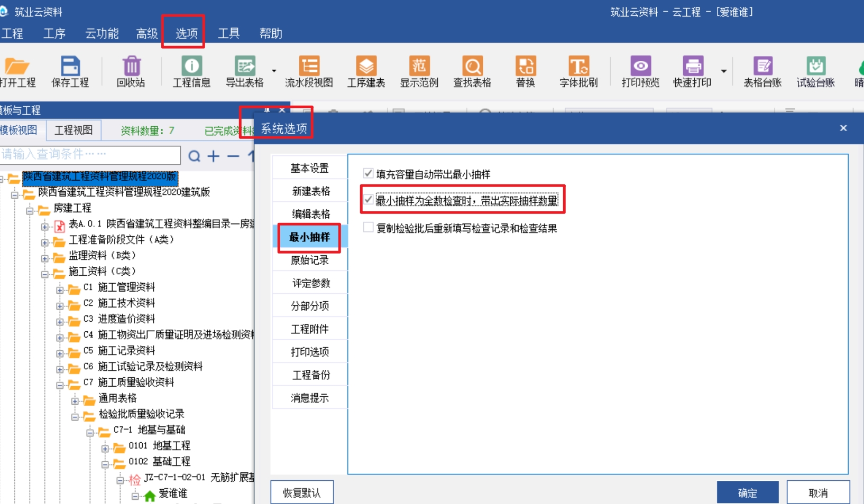Confirm with 确定 button
864x504 pixels.
(x=748, y=492)
